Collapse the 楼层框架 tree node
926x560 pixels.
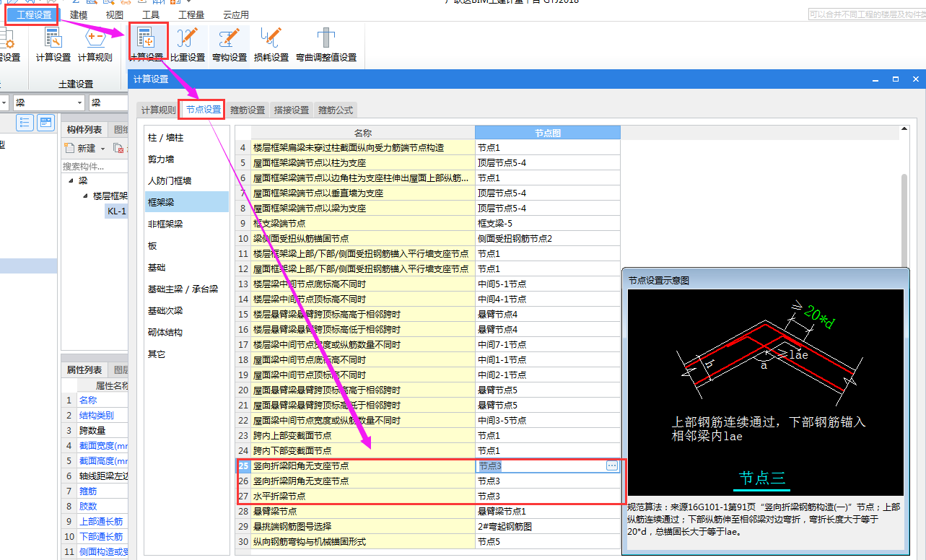[x=85, y=196]
